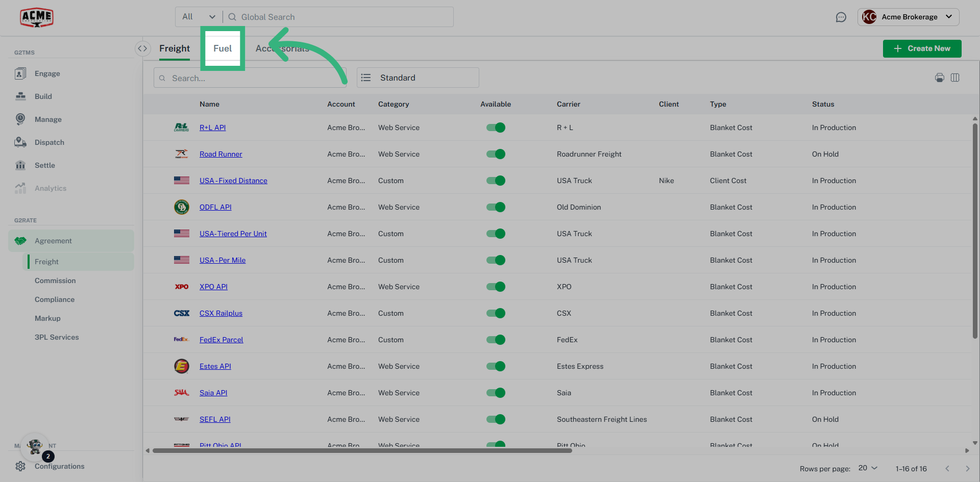The image size is (980, 482).
Task: Click the horizontal scrollbar under the table
Action: 362,451
